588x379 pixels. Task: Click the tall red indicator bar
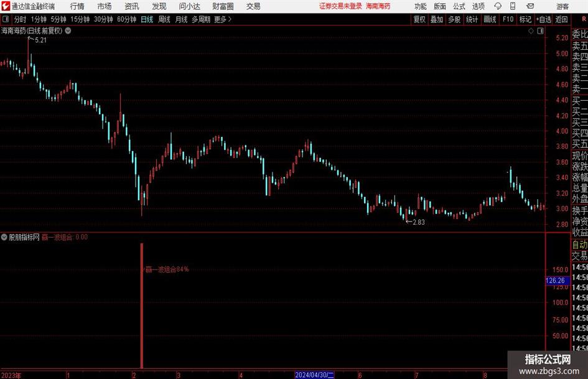142,306
